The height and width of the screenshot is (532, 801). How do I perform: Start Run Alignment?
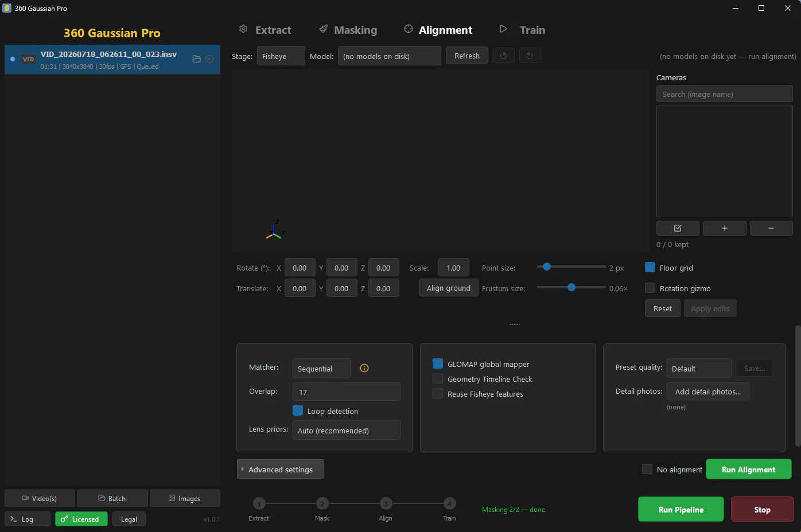(749, 469)
